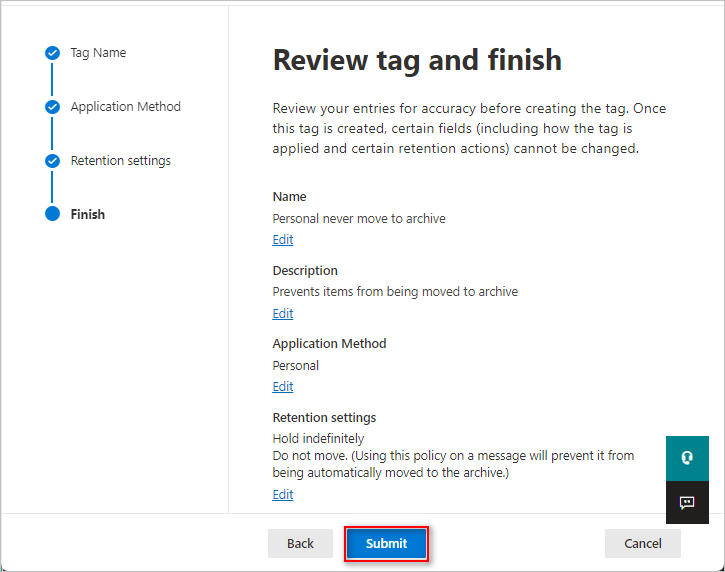Go back with the Back button

click(300, 543)
